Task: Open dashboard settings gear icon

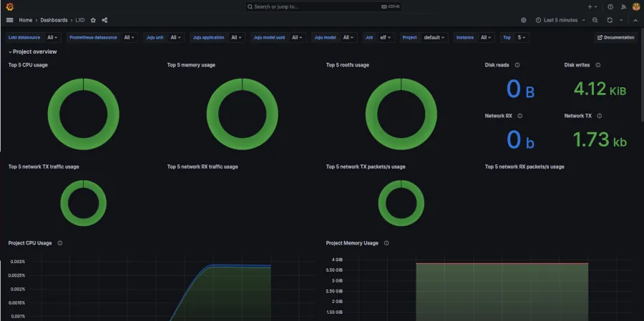Action: (524, 20)
